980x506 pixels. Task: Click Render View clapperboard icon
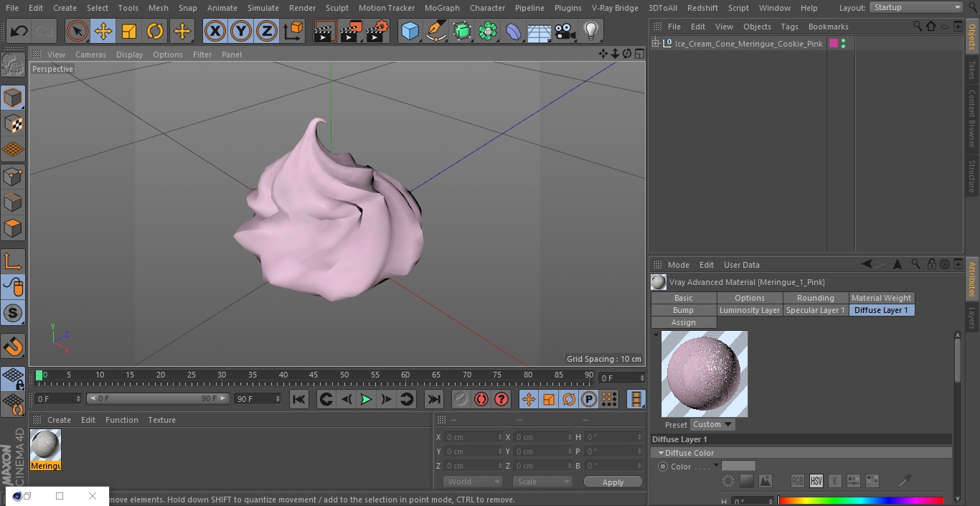click(x=325, y=32)
